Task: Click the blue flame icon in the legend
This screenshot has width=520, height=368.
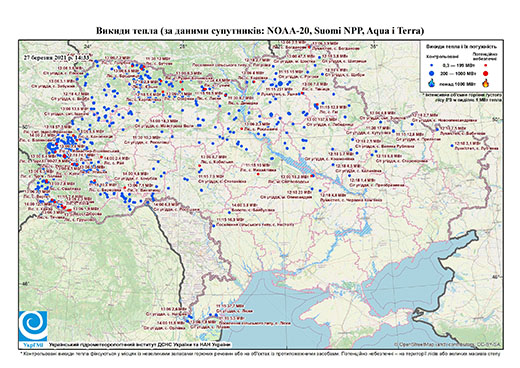Action: pyautogui.click(x=432, y=83)
